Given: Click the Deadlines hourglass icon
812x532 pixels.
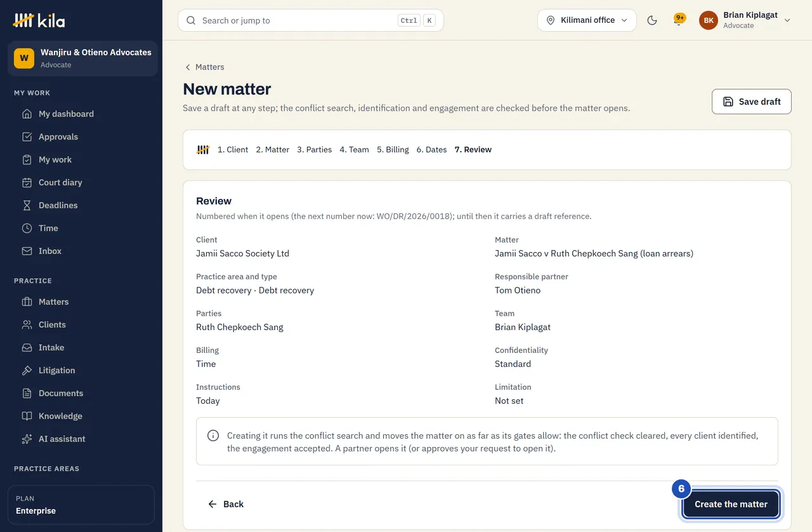Looking at the screenshot, I should 27,206.
